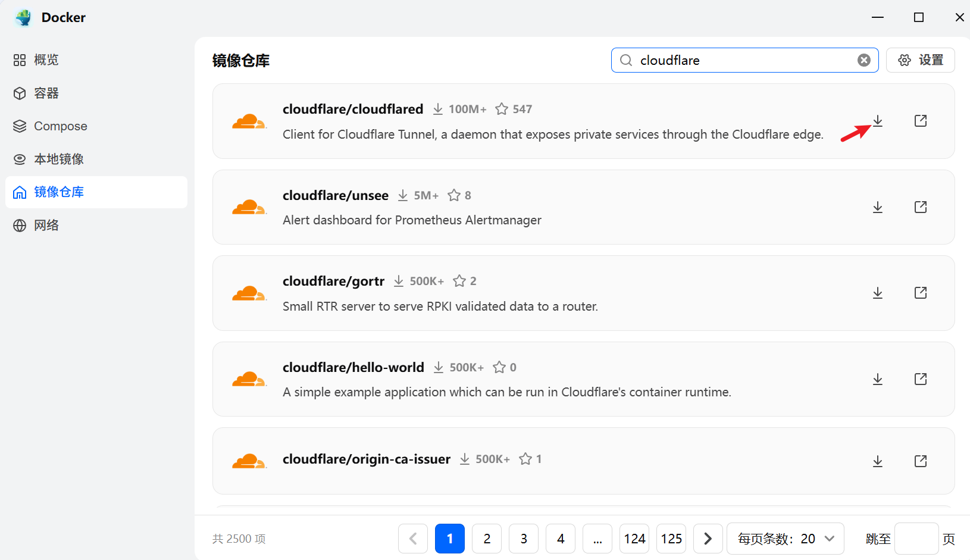The image size is (970, 560).
Task: Open cloudflare/cloudflared in external page
Action: (x=921, y=121)
